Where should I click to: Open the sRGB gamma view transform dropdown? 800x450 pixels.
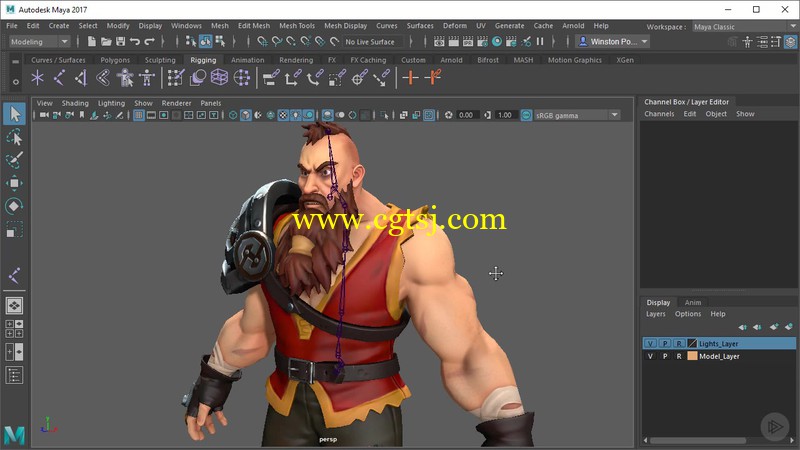[x=577, y=115]
